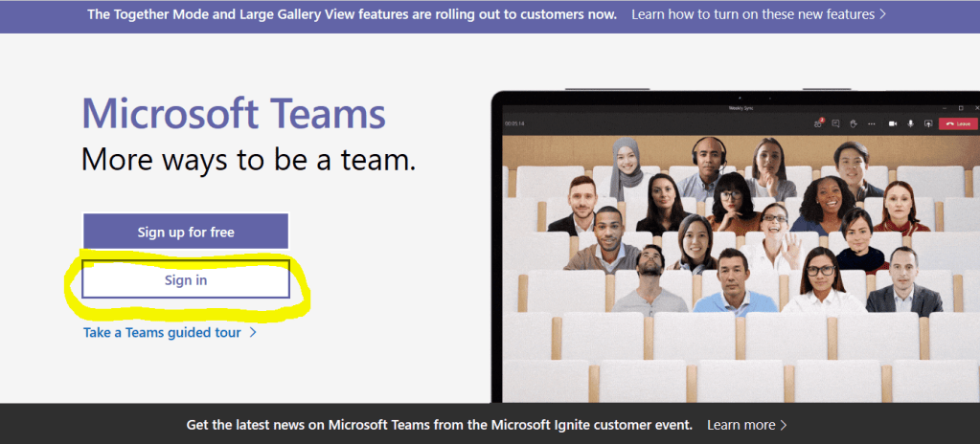Click the raise hand icon
Viewport: 980px width, 444px height.
pyautogui.click(x=854, y=123)
